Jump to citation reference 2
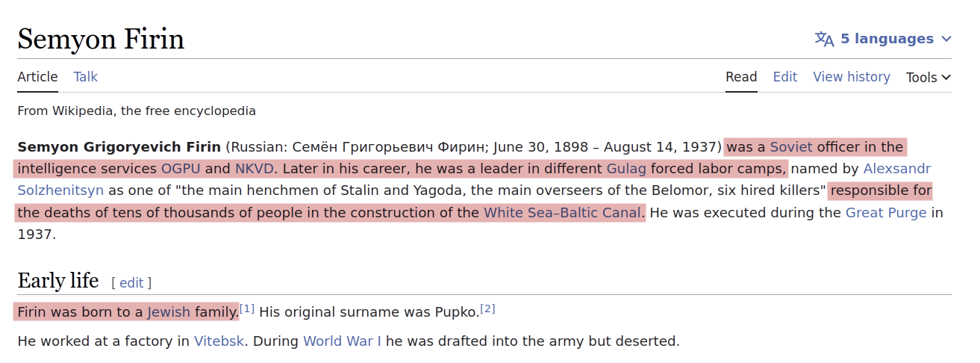 (488, 308)
